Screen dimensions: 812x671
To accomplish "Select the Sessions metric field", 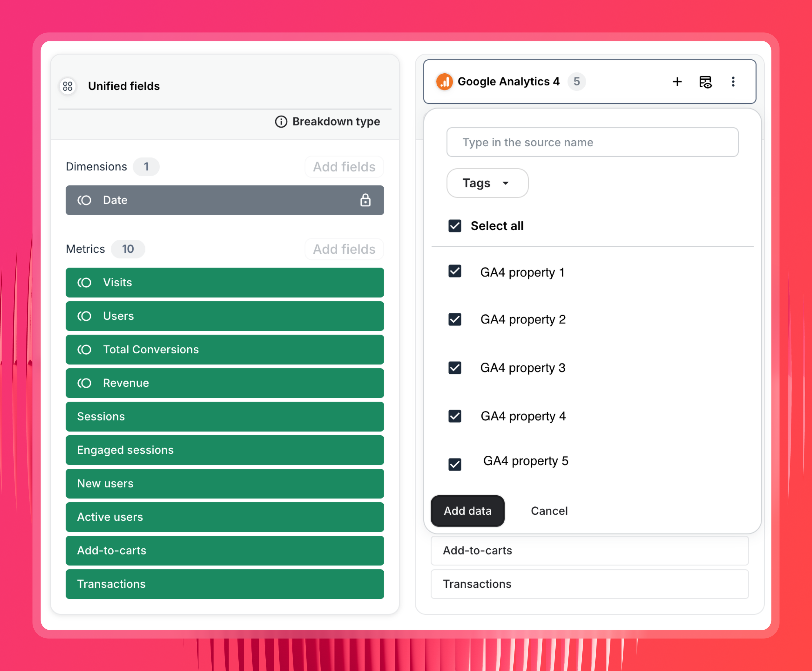I will 225,417.
